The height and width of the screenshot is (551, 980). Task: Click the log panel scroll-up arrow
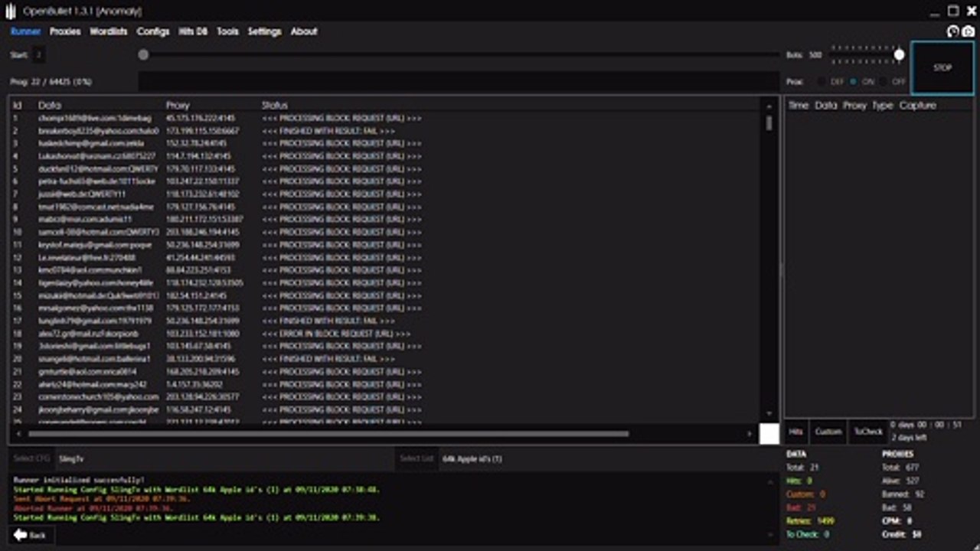pos(770,481)
